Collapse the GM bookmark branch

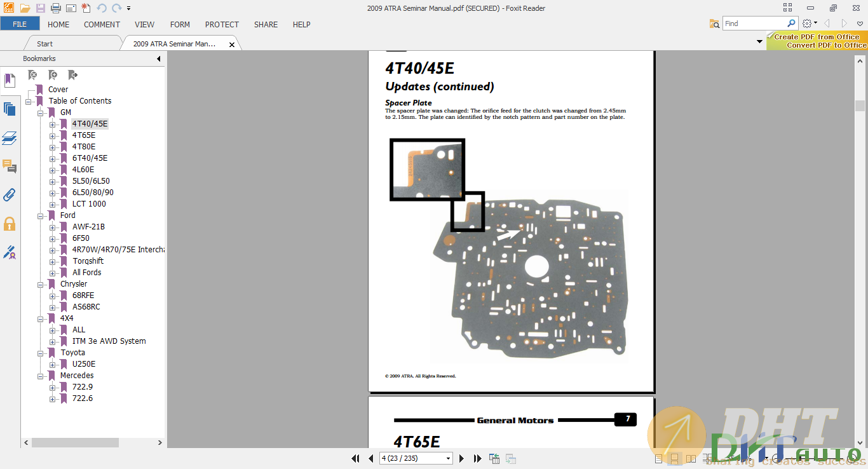point(40,112)
